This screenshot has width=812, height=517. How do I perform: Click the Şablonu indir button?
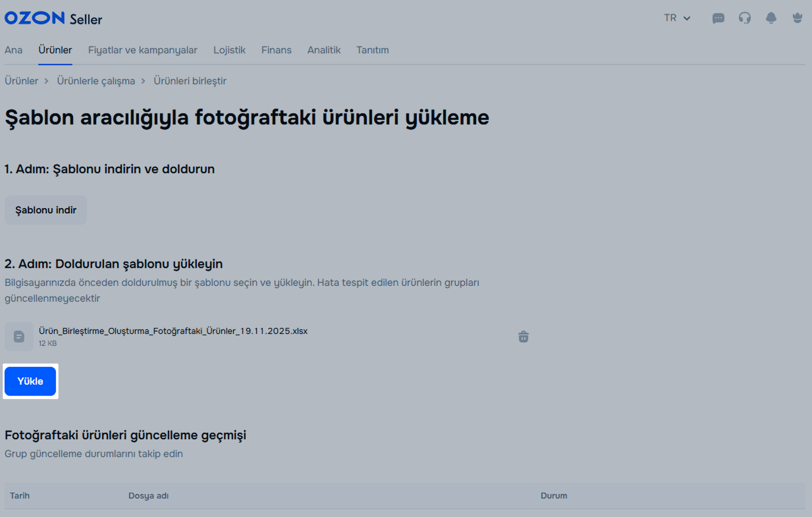(x=45, y=210)
